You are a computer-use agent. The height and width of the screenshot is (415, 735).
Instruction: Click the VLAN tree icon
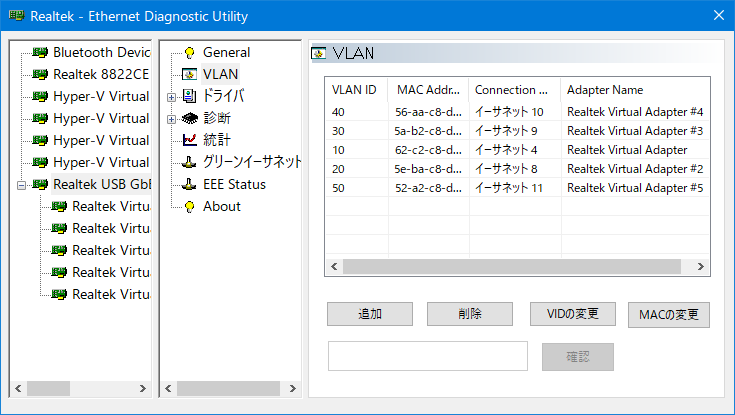189,74
